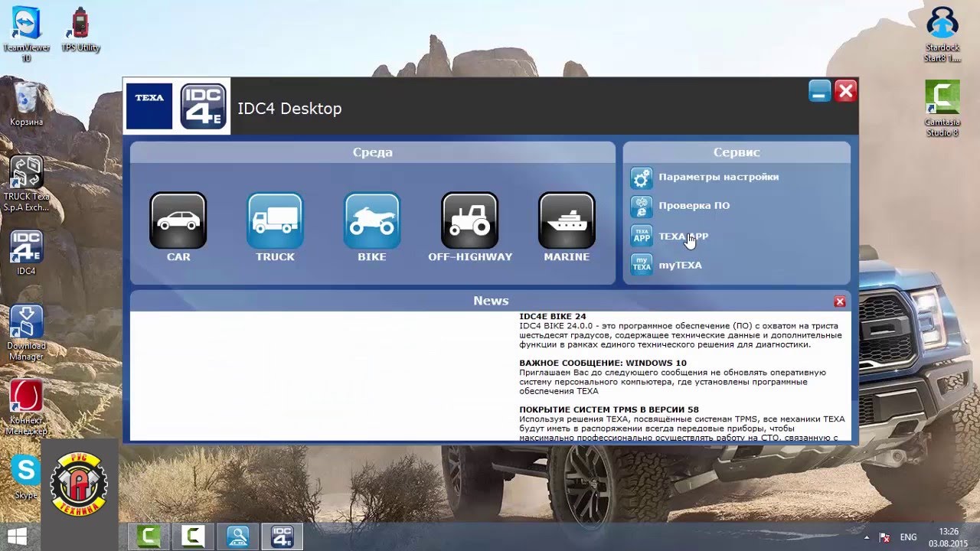Open the BIKE environment
The width and height of the screenshot is (980, 551).
(372, 220)
